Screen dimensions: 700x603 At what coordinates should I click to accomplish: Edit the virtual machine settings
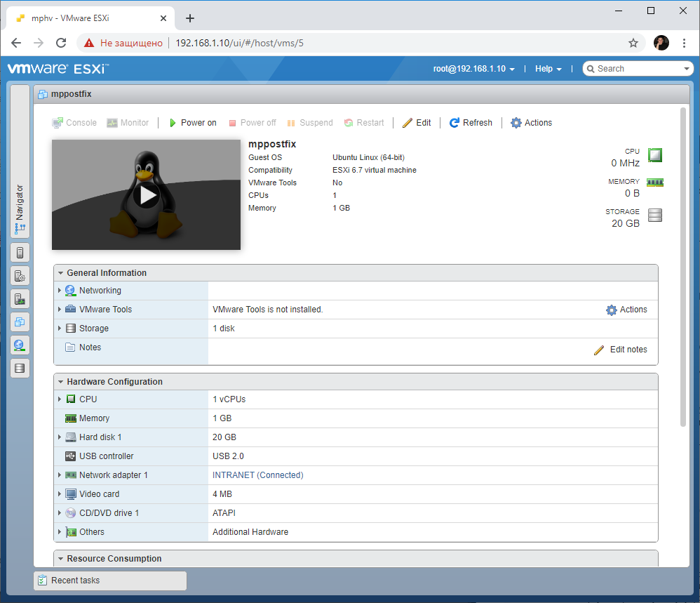click(417, 123)
